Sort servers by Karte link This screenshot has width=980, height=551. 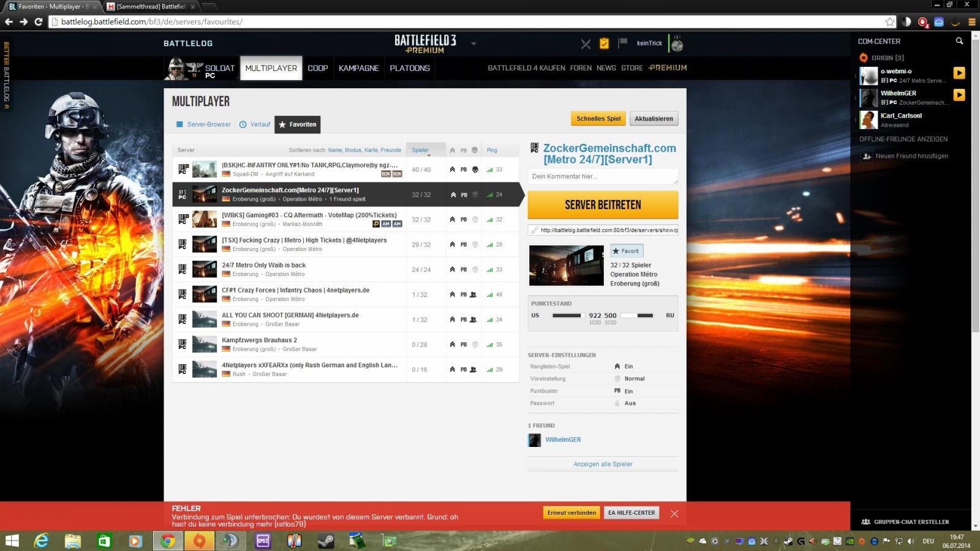tap(371, 150)
